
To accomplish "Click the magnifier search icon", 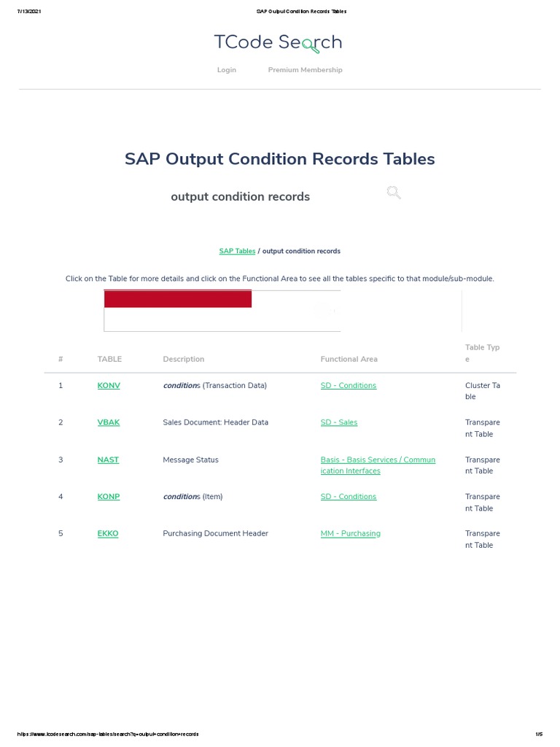I will pyautogui.click(x=394, y=193).
